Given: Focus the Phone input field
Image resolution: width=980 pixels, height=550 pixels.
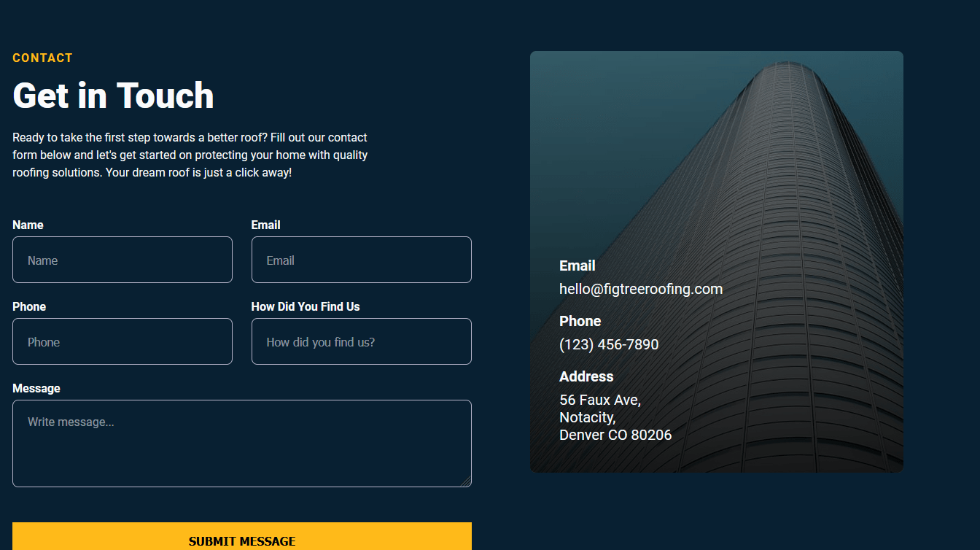Looking at the screenshot, I should [122, 341].
